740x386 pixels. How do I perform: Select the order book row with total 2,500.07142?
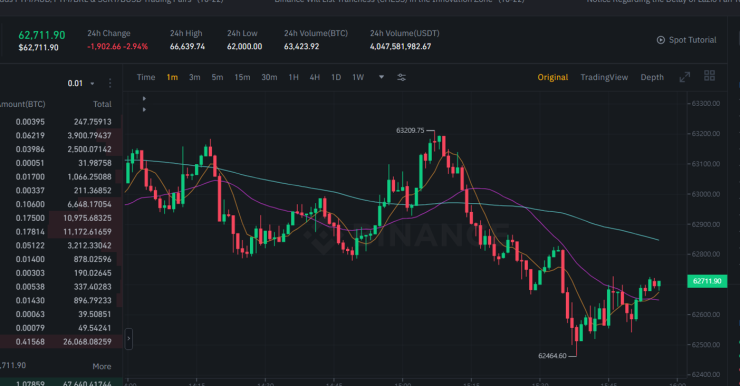pos(61,149)
